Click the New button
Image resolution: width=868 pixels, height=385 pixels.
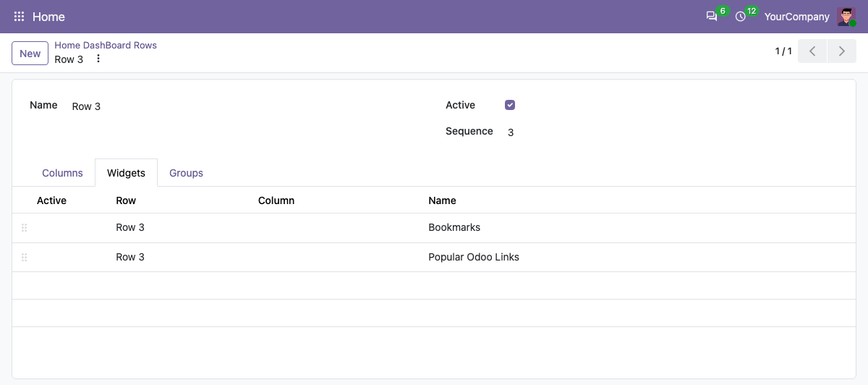coord(30,54)
